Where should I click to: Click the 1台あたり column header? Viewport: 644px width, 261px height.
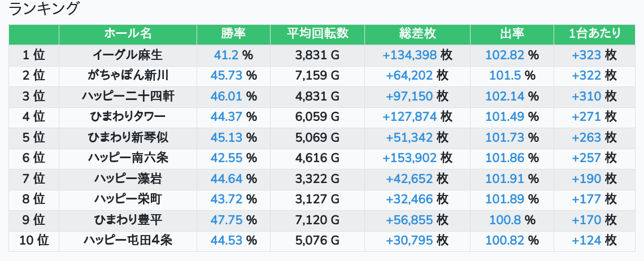click(595, 34)
